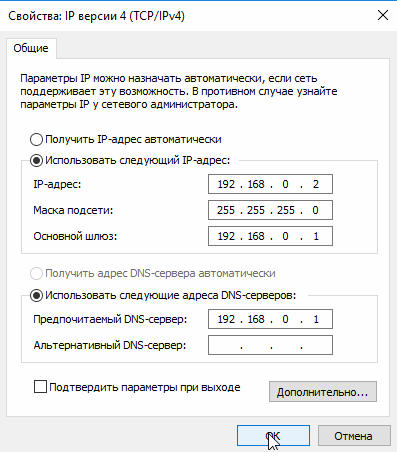Screen dimensions: 397x452
Task: Enable 'Подтвердить параметры при выходе' checkbox
Action: [x=40, y=387]
